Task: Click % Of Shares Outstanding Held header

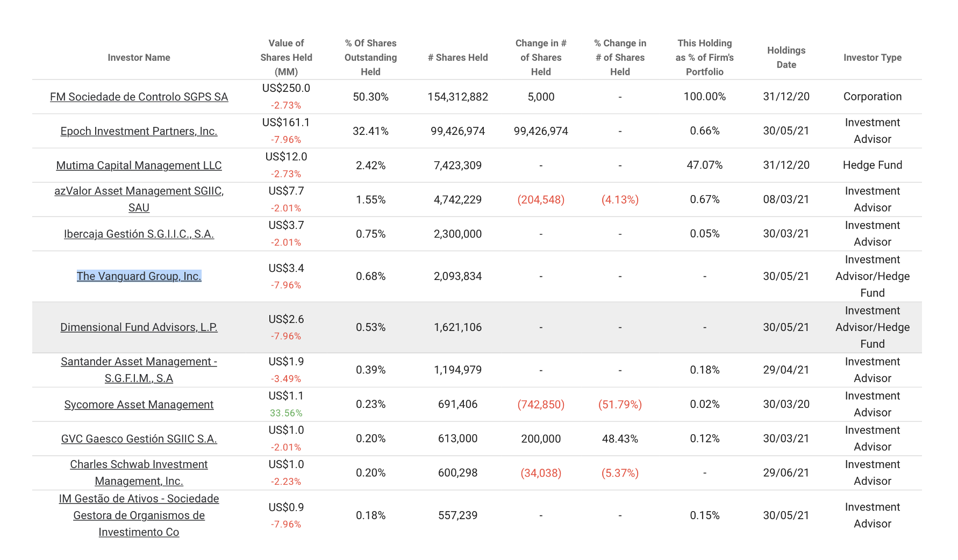Action: click(370, 58)
